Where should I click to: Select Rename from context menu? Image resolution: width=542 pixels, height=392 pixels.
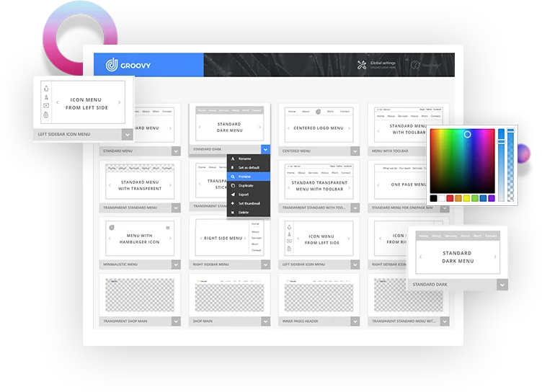pos(249,159)
